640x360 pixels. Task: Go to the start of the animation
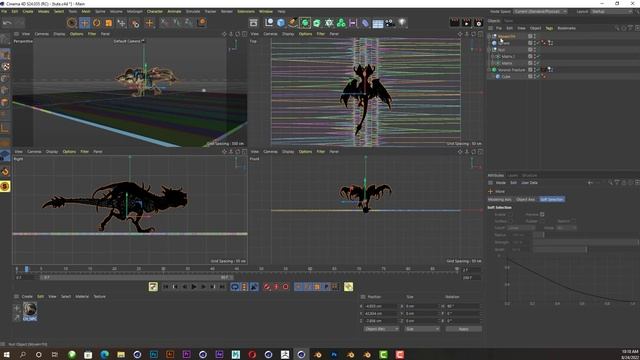tap(166, 287)
